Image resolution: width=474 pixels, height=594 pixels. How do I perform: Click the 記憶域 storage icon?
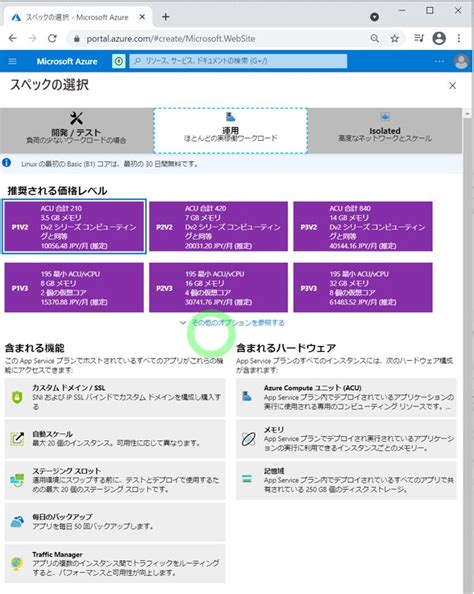pyautogui.click(x=247, y=479)
